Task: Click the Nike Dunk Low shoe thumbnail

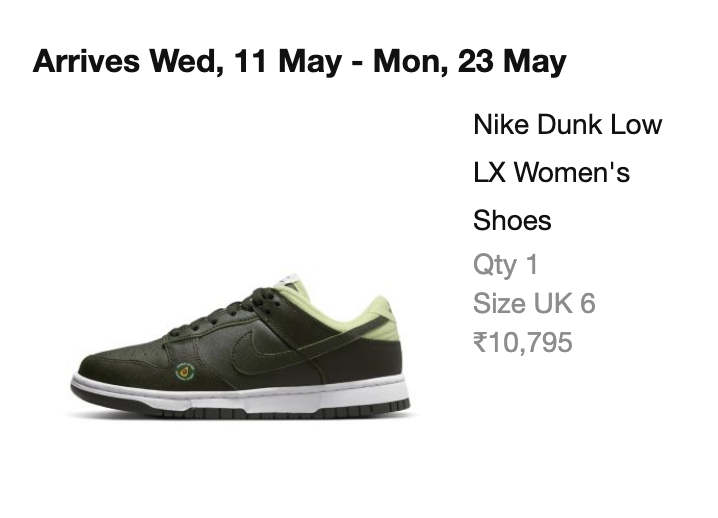Action: pyautogui.click(x=239, y=346)
